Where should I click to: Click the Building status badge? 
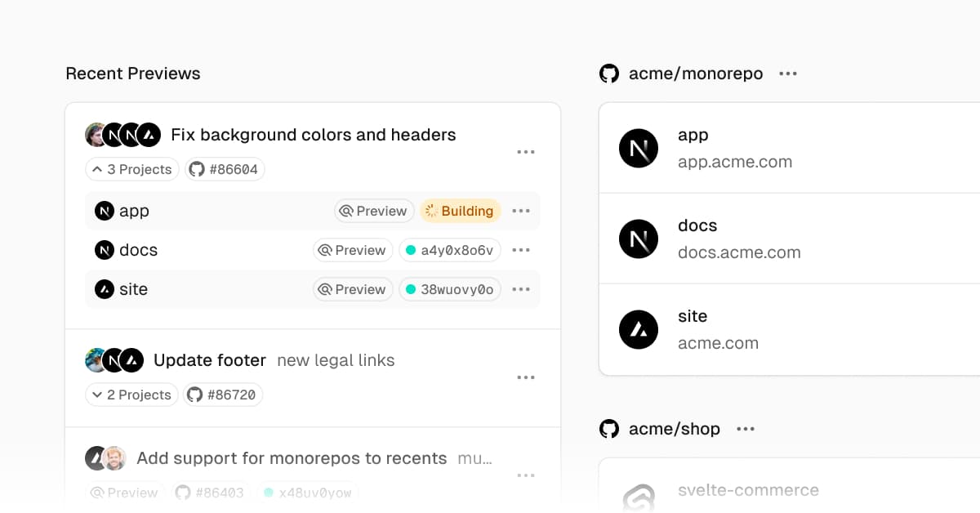pyautogui.click(x=460, y=211)
